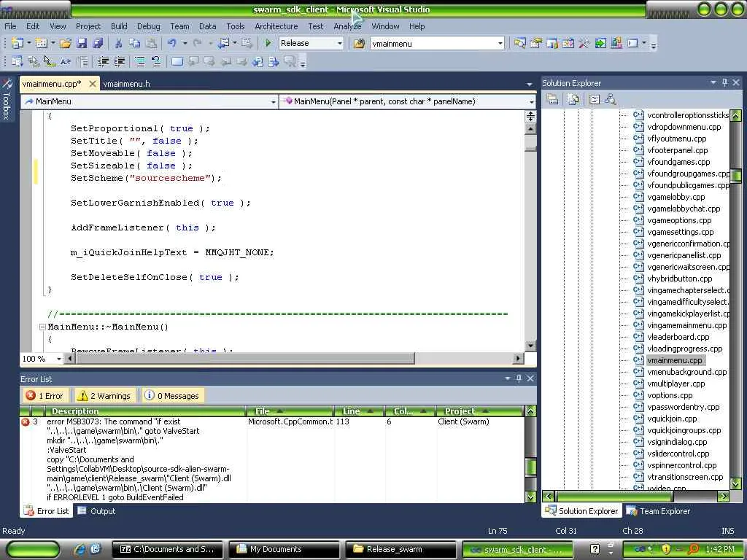747x560 pixels.
Task: Click the Solution Explorer vertical scrollbar thumb
Action: point(736,176)
